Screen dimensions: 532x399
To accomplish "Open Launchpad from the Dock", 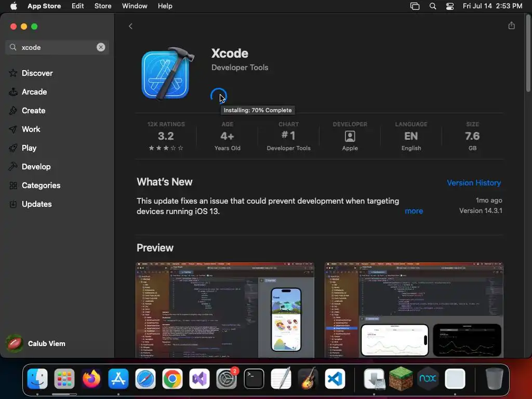I will pyautogui.click(x=64, y=379).
